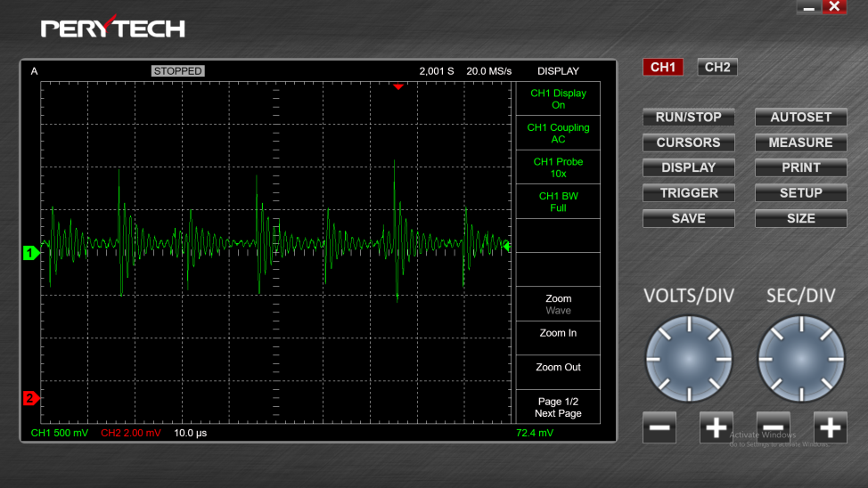Click the red trigger position marker

click(398, 87)
